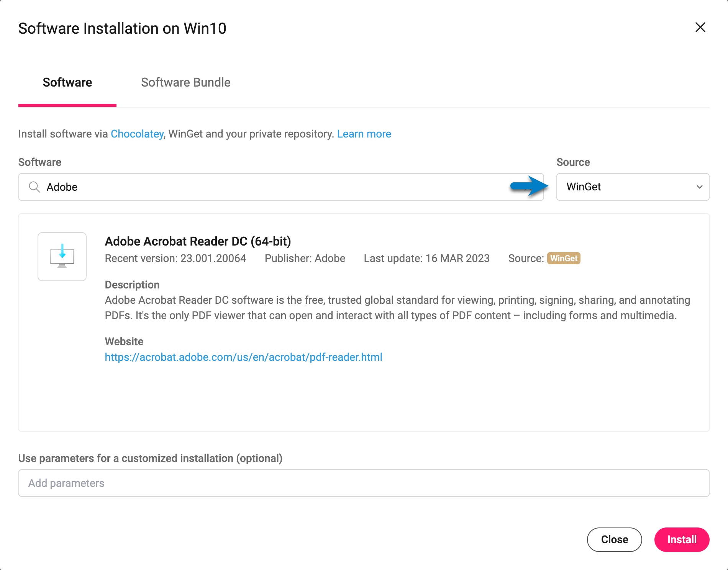
Task: Select the Adobe Acrobat Reader DC title
Action: pos(198,241)
